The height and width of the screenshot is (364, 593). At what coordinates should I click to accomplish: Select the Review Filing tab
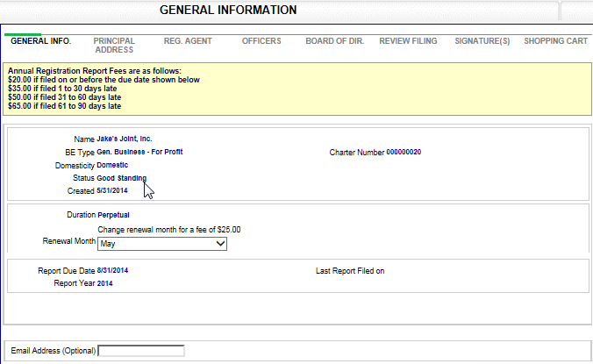[x=410, y=40]
